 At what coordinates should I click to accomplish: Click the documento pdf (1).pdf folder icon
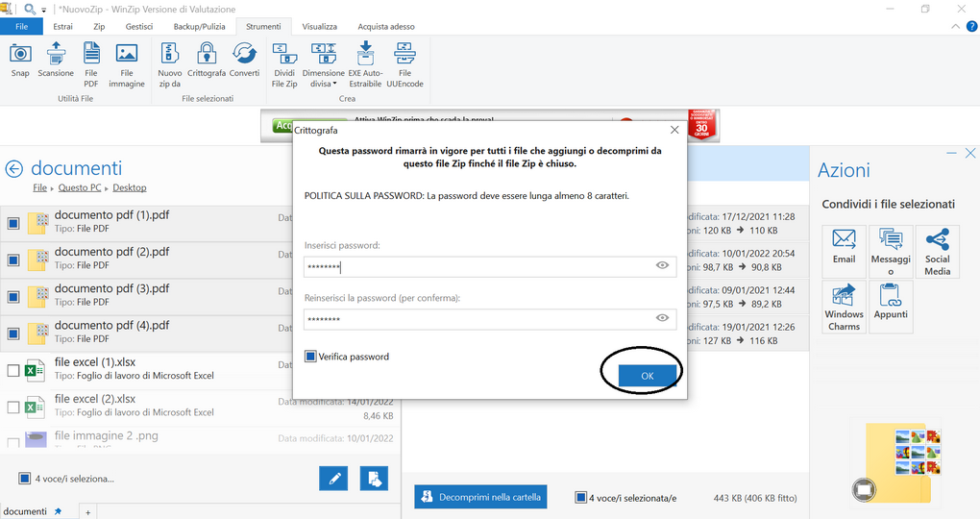coord(38,223)
